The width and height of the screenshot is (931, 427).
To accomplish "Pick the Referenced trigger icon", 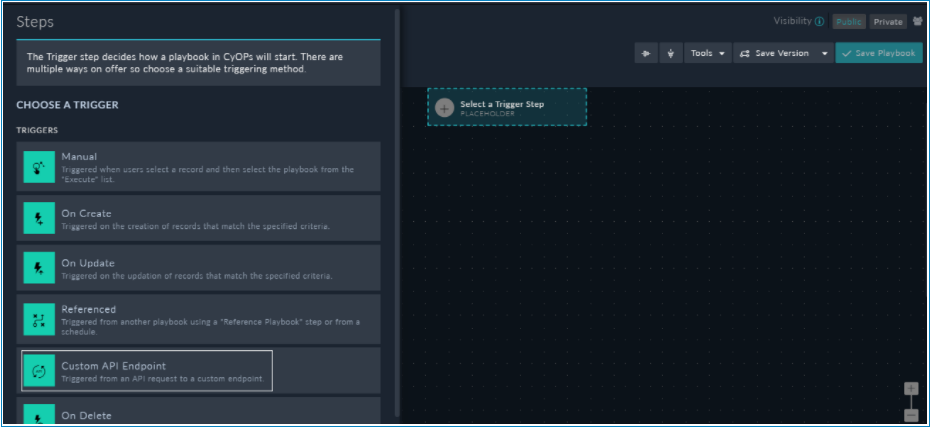I will coord(39,319).
